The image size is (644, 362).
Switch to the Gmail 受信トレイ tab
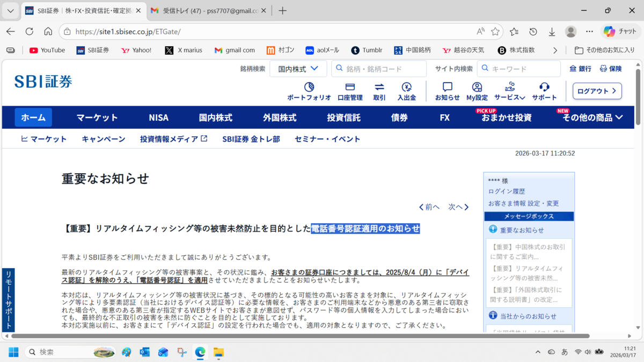point(209,11)
